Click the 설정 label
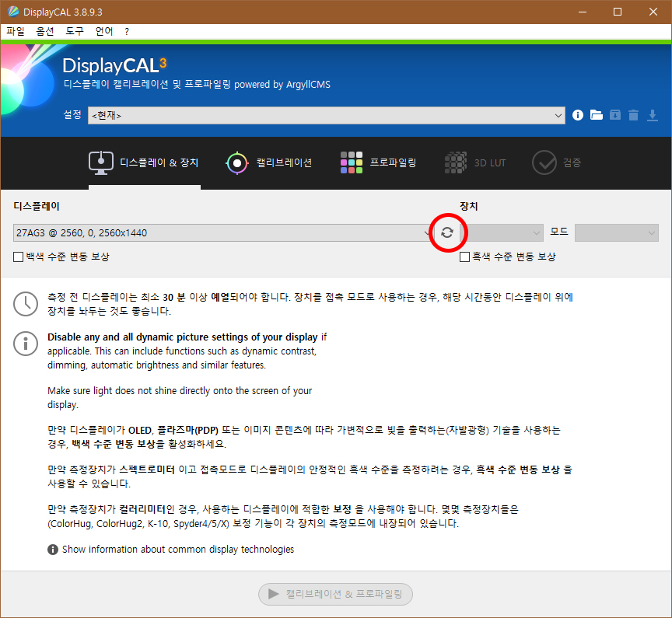This screenshot has width=672, height=618. click(x=72, y=115)
